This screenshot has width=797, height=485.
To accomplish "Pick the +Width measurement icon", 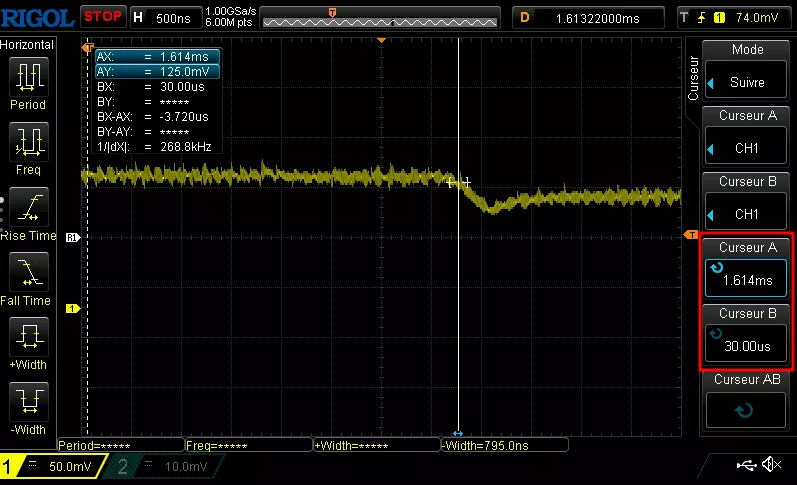I will coord(28,337).
